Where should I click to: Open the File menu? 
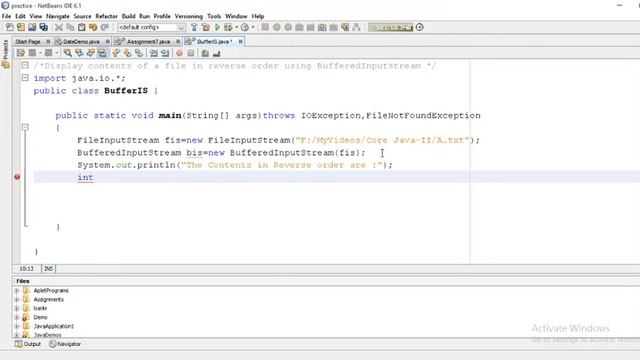point(6,16)
